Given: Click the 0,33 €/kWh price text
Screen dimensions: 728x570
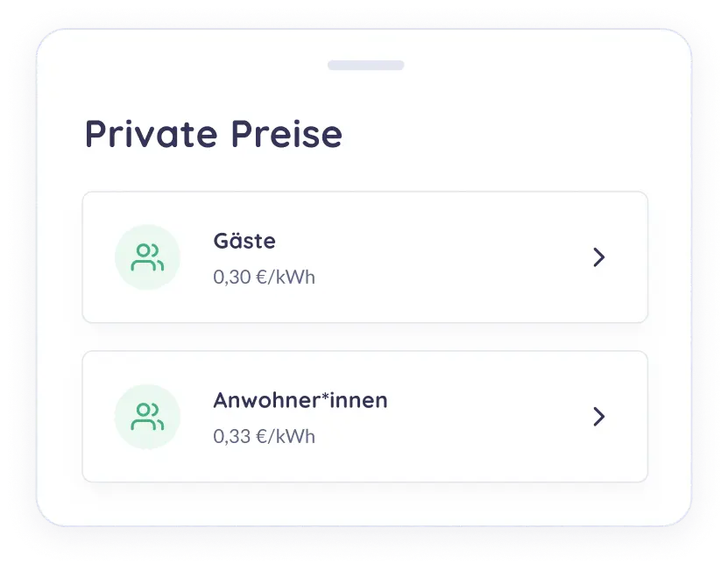Looking at the screenshot, I should (x=264, y=436).
